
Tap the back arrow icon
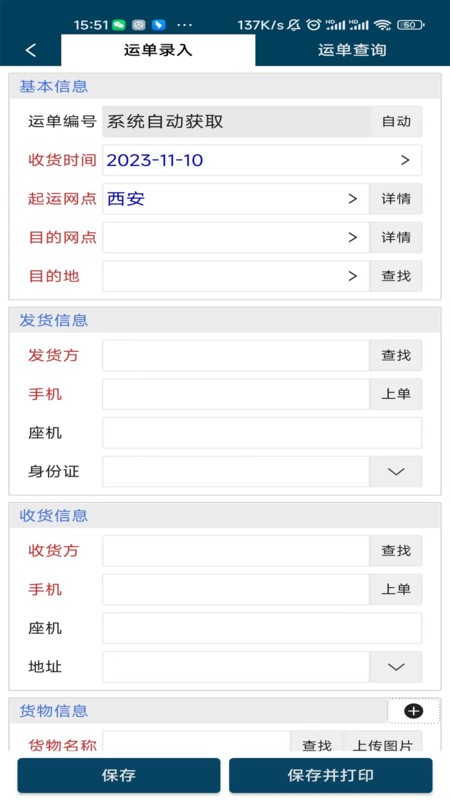(x=31, y=50)
